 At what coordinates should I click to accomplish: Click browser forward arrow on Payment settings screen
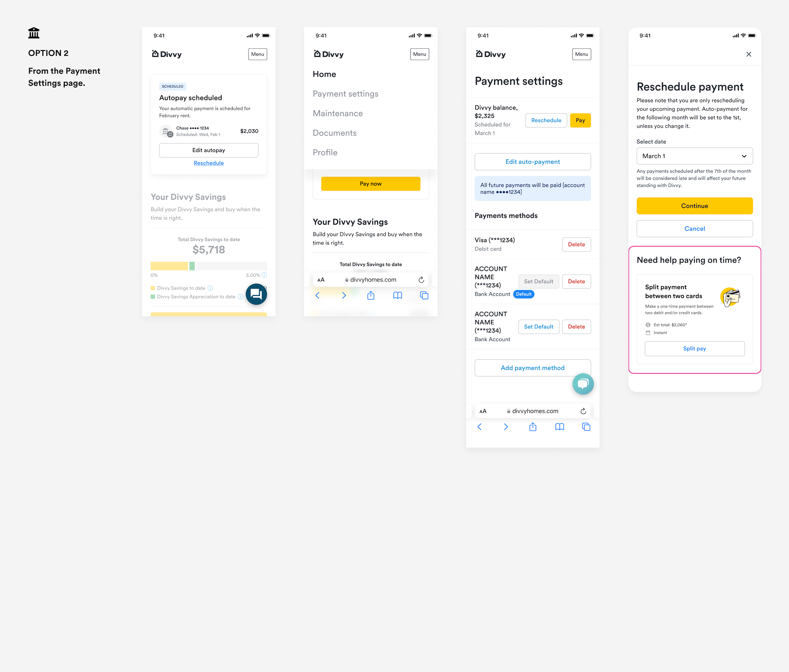506,427
